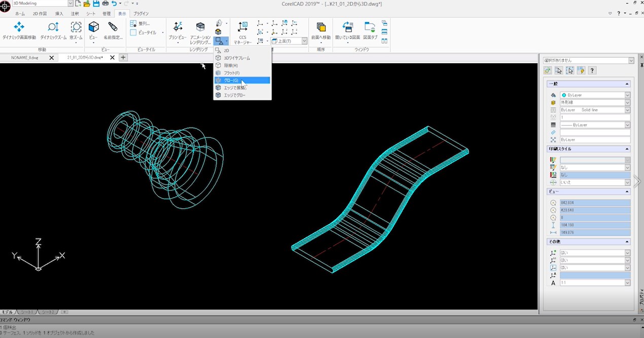The image size is (644, 338).
Task: Click the Drawing Tabs (図面タブ) icon
Action: point(370,27)
